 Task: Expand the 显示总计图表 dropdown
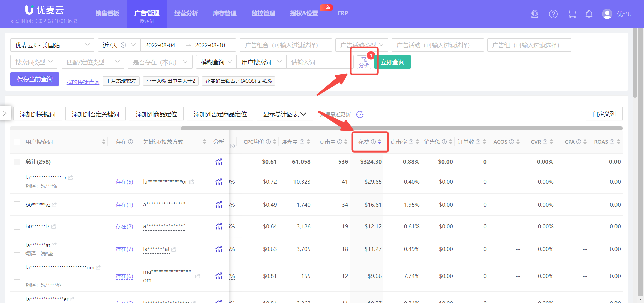(284, 114)
